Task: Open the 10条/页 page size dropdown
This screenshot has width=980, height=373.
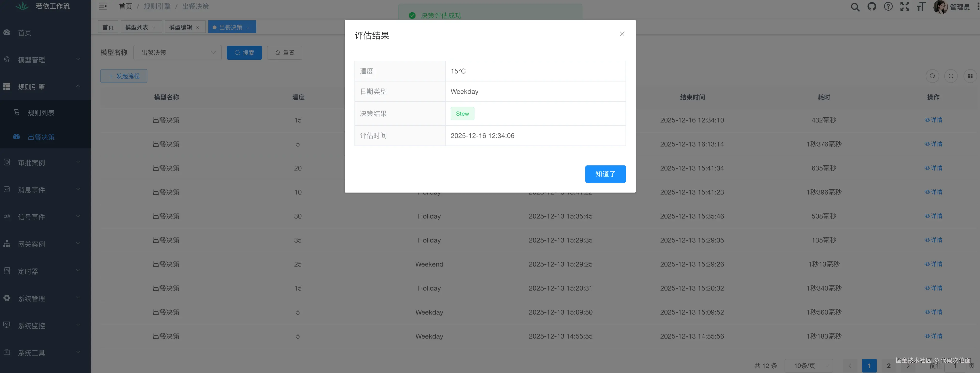Action: pos(808,365)
